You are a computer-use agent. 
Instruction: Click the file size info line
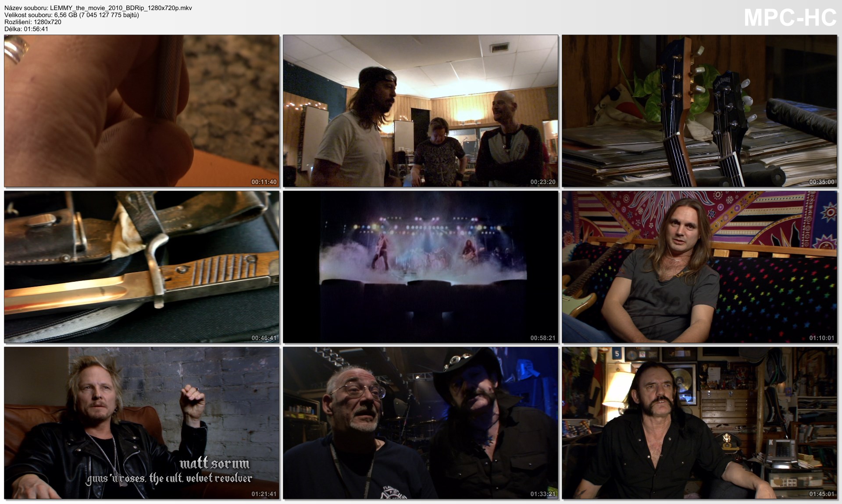(x=71, y=15)
